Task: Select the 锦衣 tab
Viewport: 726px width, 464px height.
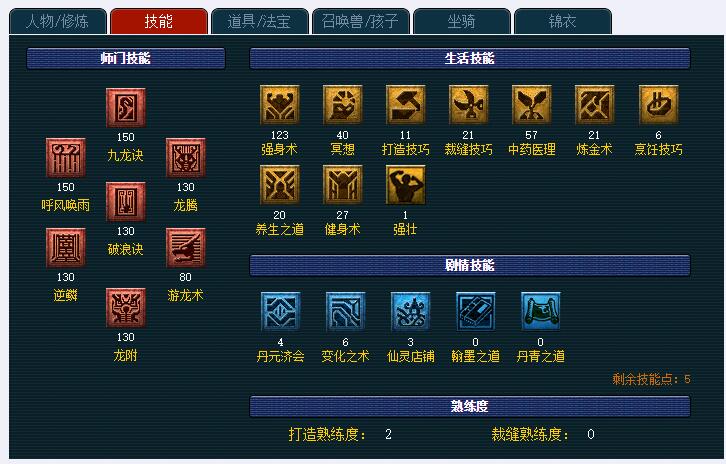Action: (563, 21)
